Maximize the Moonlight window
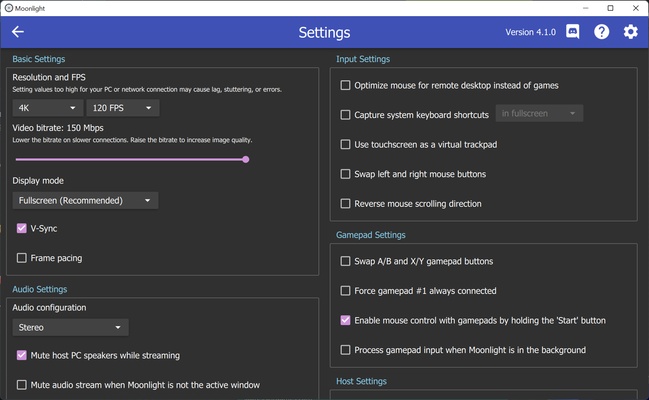The height and width of the screenshot is (400, 649). (x=610, y=8)
